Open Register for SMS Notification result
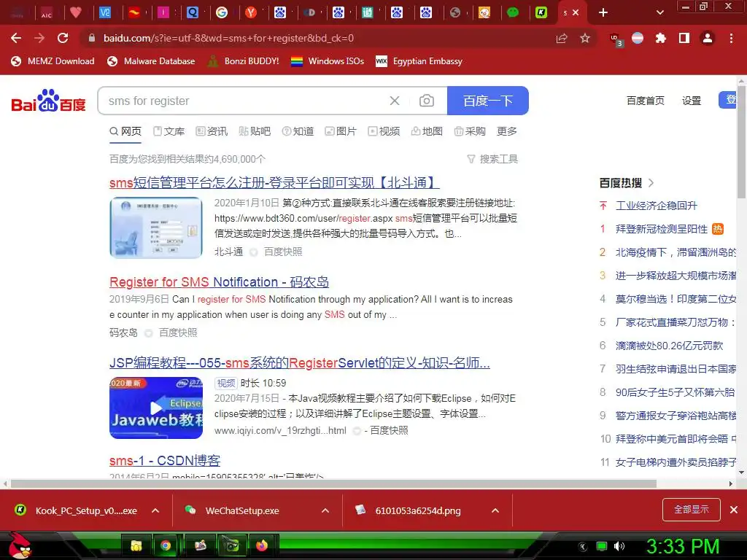The width and height of the screenshot is (747, 560). pos(219,282)
